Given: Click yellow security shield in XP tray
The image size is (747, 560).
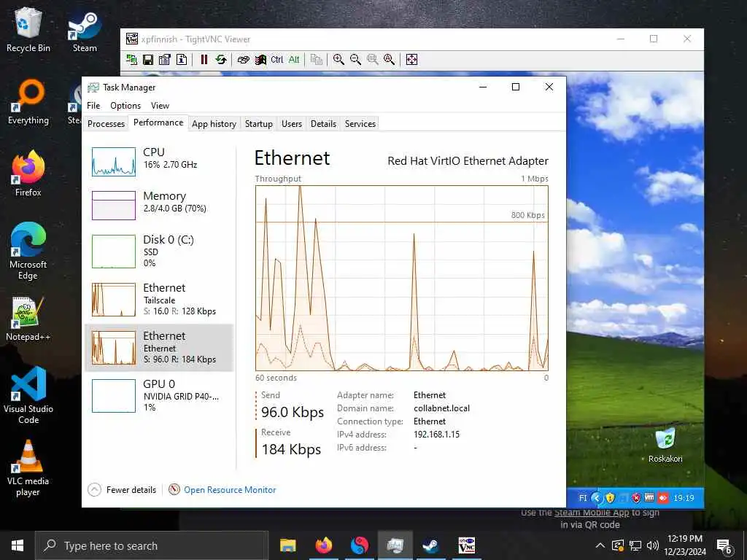Looking at the screenshot, I should point(610,498).
